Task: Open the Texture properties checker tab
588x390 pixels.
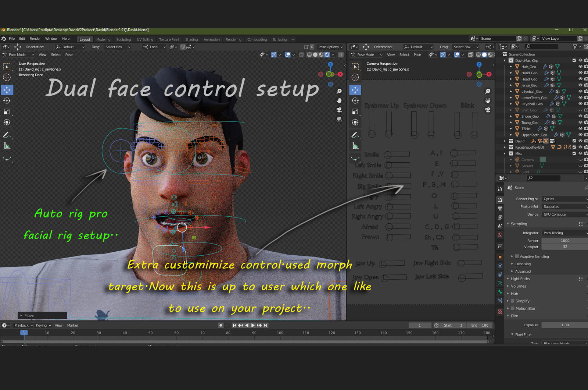Action: pos(500,312)
